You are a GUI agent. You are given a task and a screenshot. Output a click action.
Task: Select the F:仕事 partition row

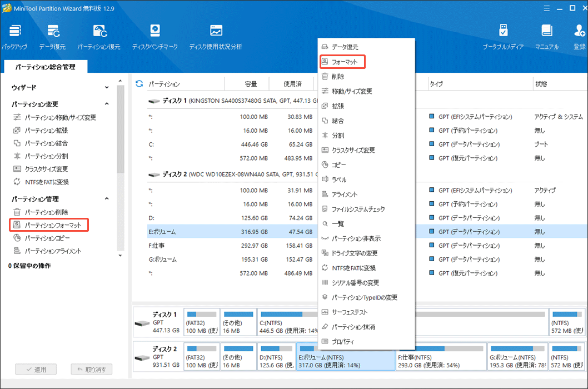click(231, 246)
